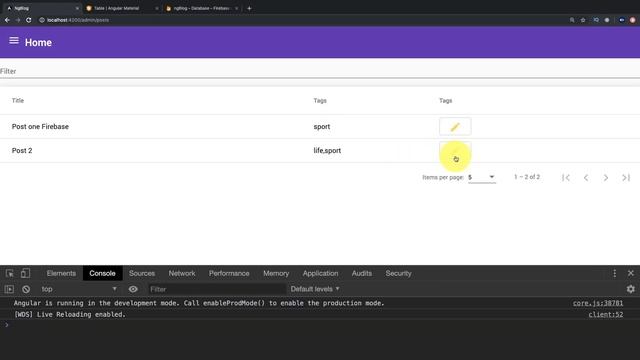Select the Post 2 title cell
640x360 pixels.
(22, 151)
